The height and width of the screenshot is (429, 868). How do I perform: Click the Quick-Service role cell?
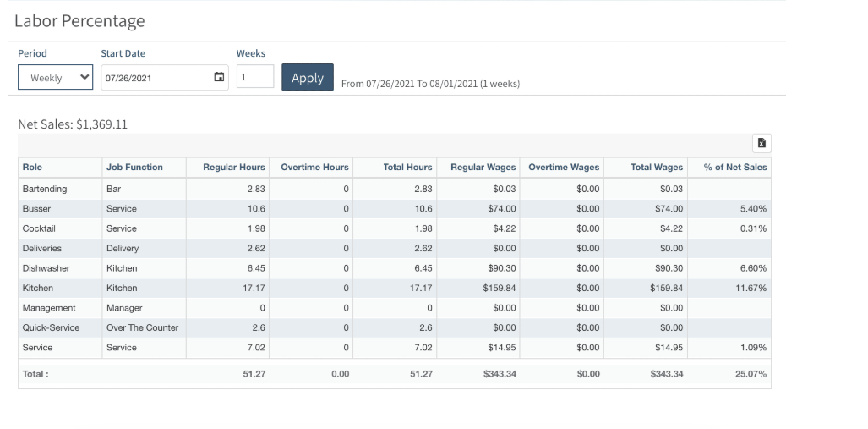tap(51, 327)
